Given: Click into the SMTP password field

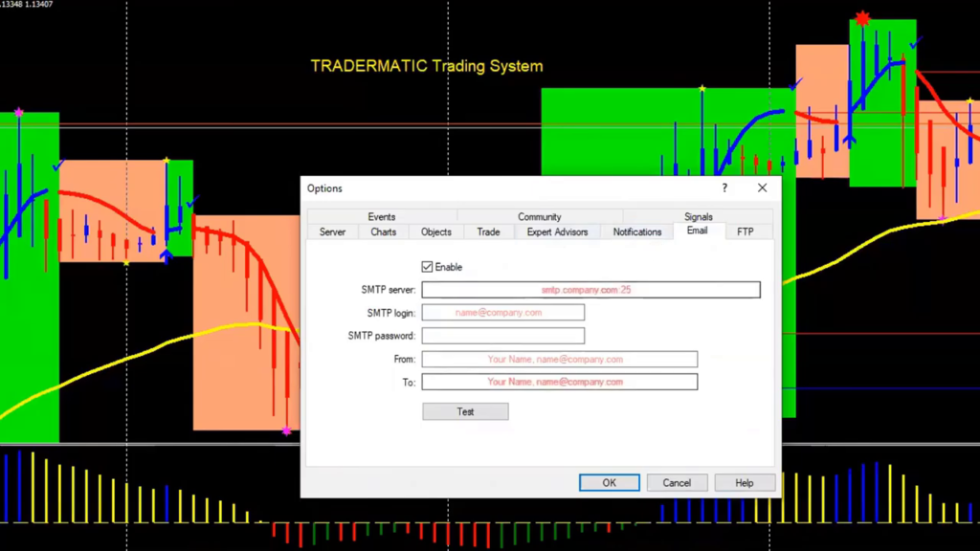Looking at the screenshot, I should 502,336.
